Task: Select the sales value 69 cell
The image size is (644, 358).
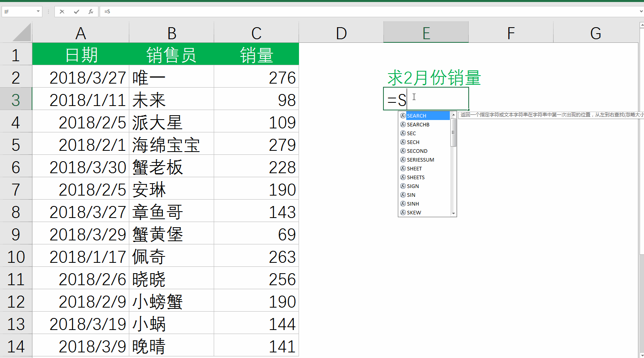Action: click(257, 233)
